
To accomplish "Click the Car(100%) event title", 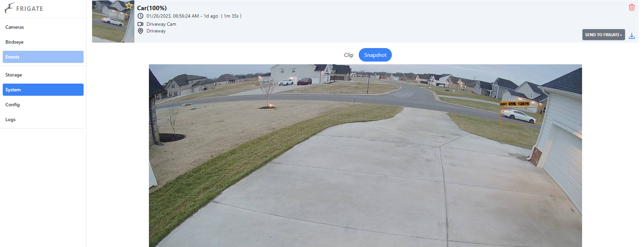I will coord(152,8).
